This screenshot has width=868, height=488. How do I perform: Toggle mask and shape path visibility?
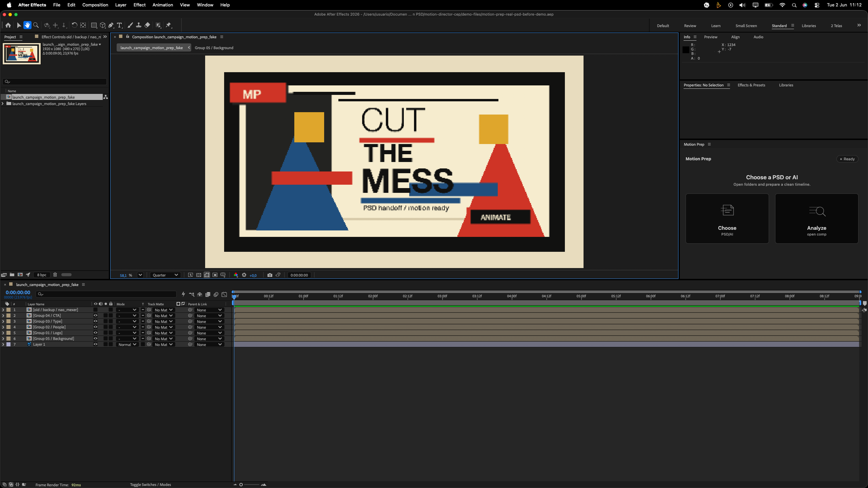pyautogui.click(x=207, y=275)
